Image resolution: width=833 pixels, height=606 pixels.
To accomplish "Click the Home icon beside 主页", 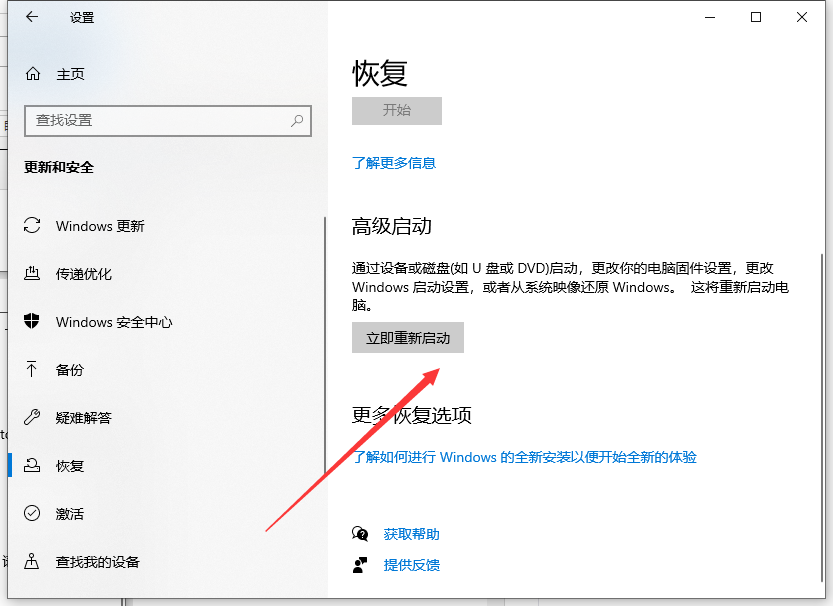I will 33,74.
